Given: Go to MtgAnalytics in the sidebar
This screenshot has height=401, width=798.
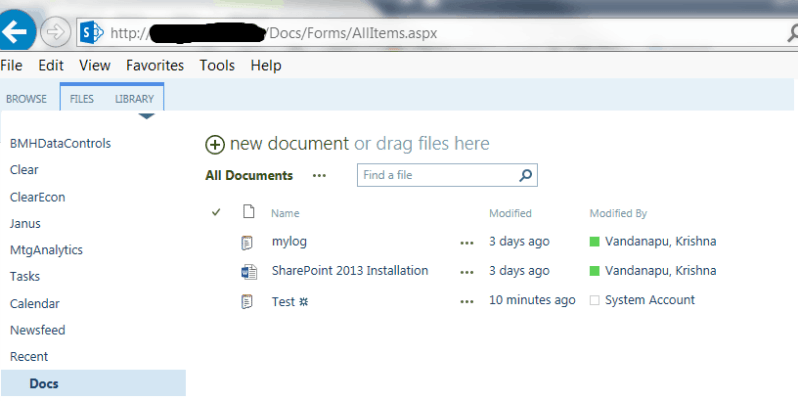Looking at the screenshot, I should coord(46,250).
